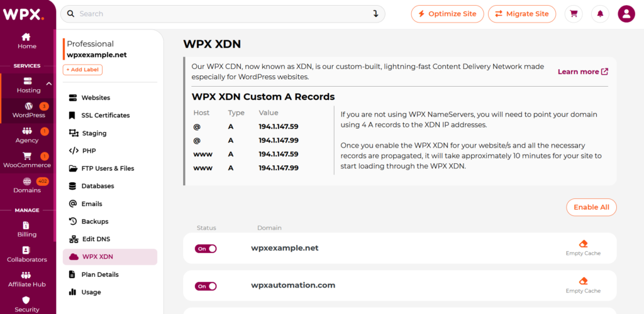Open the WordPress service icon
The height and width of the screenshot is (314, 644).
click(x=29, y=106)
